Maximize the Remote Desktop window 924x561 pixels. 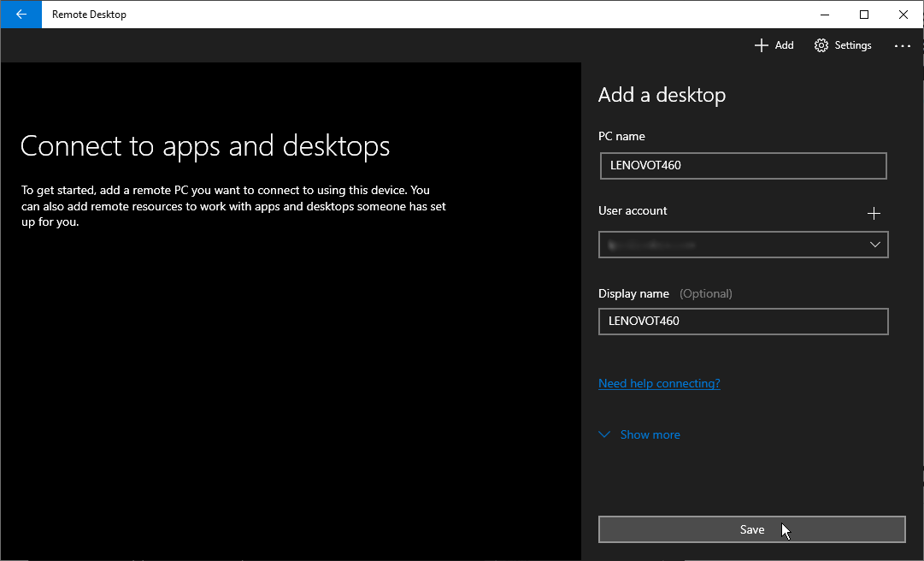(864, 15)
